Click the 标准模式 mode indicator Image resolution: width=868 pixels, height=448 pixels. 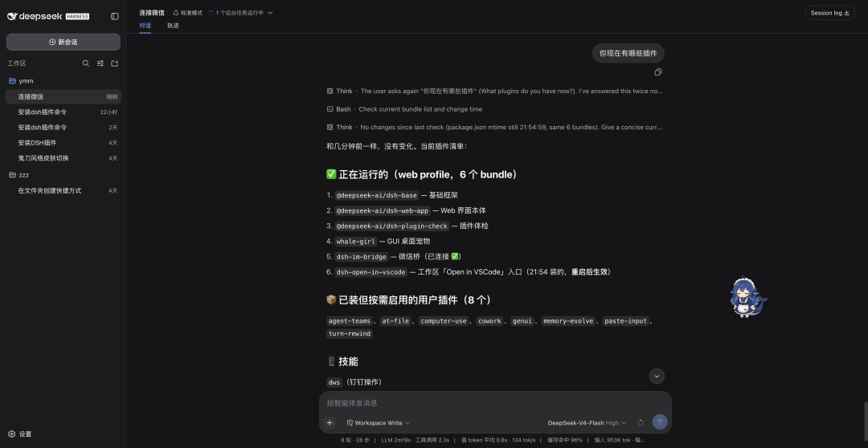tap(187, 13)
